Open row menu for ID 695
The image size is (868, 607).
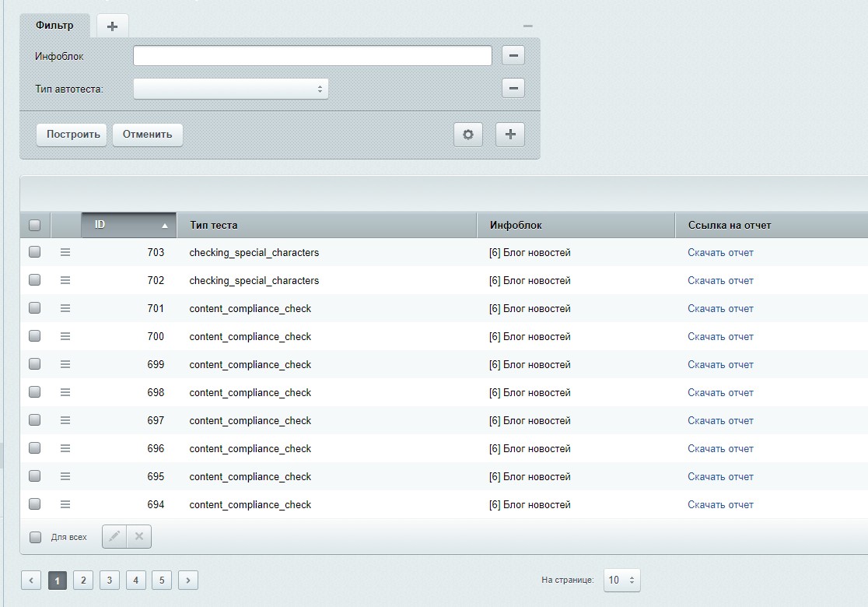click(65, 476)
